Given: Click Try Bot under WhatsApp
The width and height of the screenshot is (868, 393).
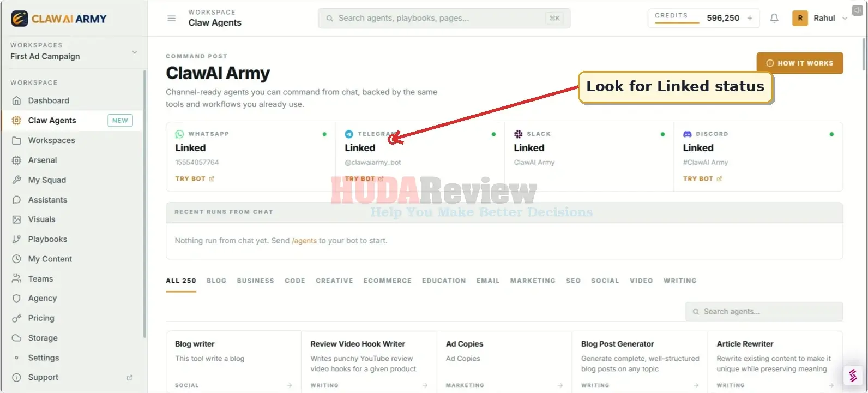Looking at the screenshot, I should pos(195,178).
